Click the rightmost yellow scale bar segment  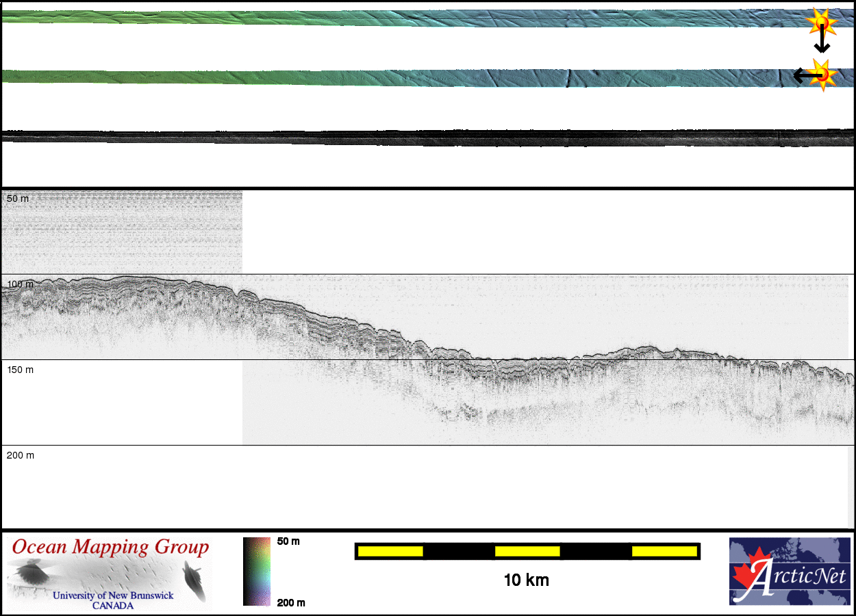(x=664, y=551)
